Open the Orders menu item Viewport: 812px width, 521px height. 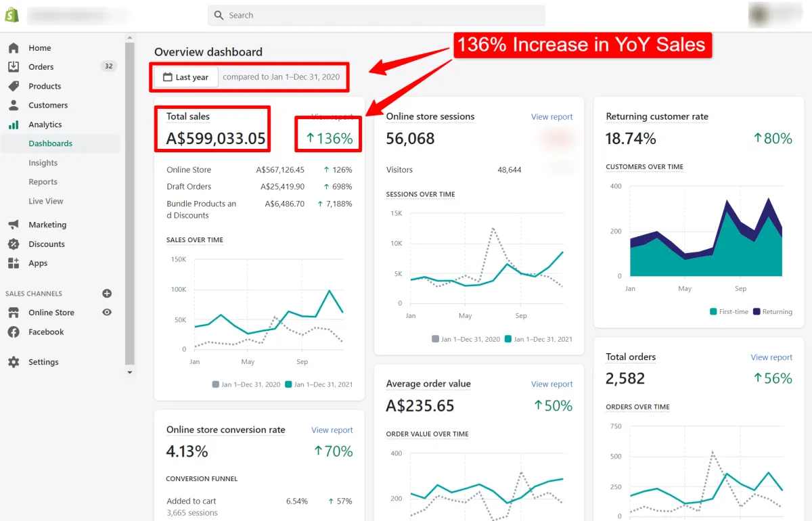41,67
